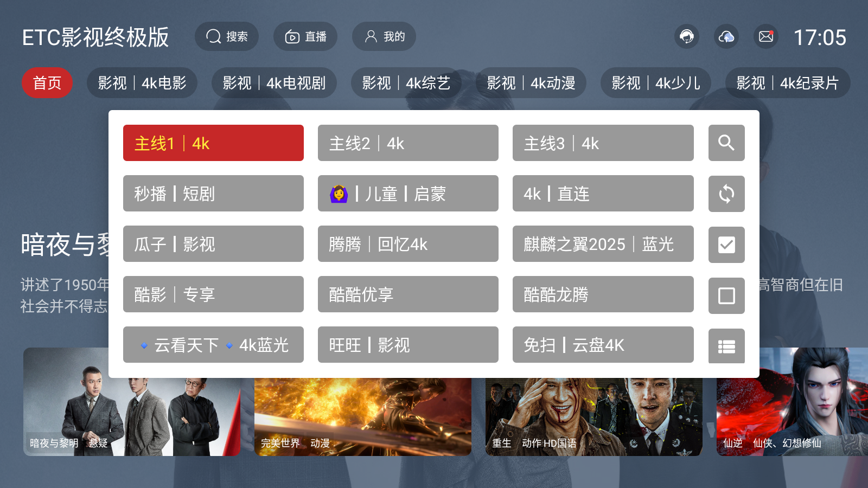The image size is (868, 488).
Task: Choose the 主线2 | 4k source
Action: coord(408,143)
